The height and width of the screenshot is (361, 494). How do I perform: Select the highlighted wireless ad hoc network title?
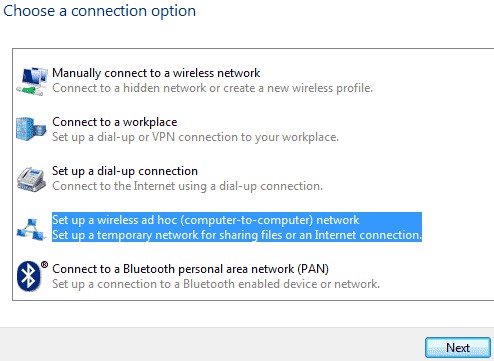tap(206, 220)
